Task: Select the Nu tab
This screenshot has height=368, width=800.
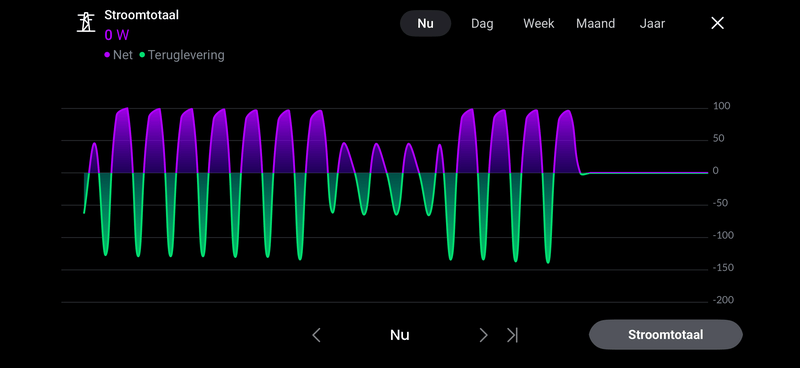Action: pos(426,23)
